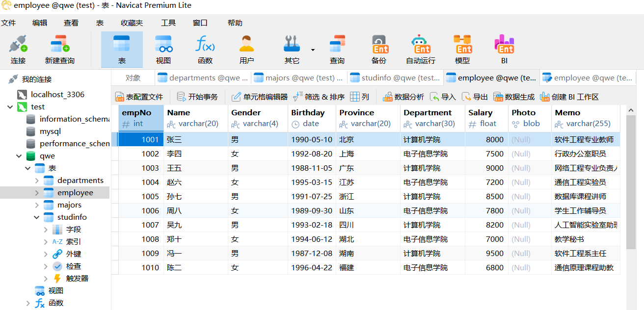
Task: Click 数据生成 data generation
Action: (514, 97)
